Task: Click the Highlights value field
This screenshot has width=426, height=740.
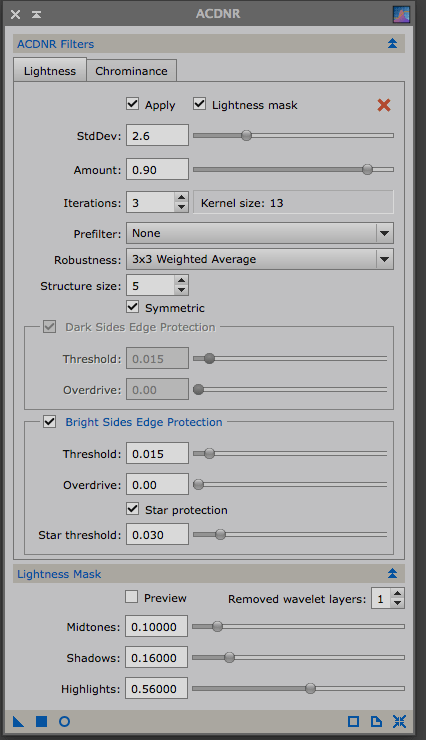Action: 156,689
